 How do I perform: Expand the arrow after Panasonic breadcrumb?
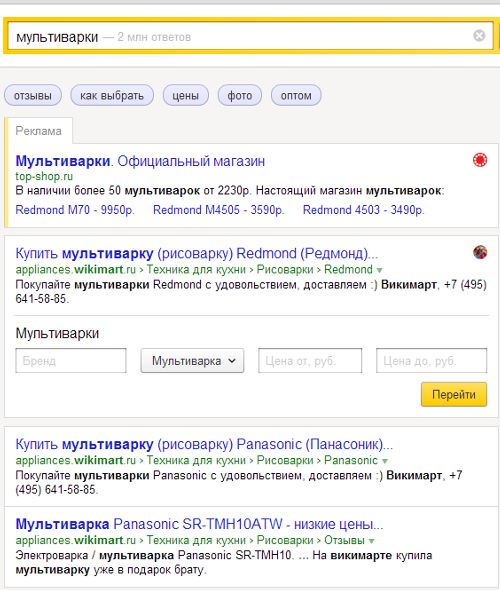384,461
